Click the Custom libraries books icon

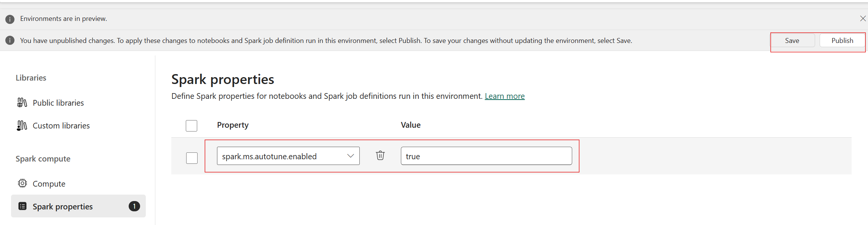(x=22, y=125)
